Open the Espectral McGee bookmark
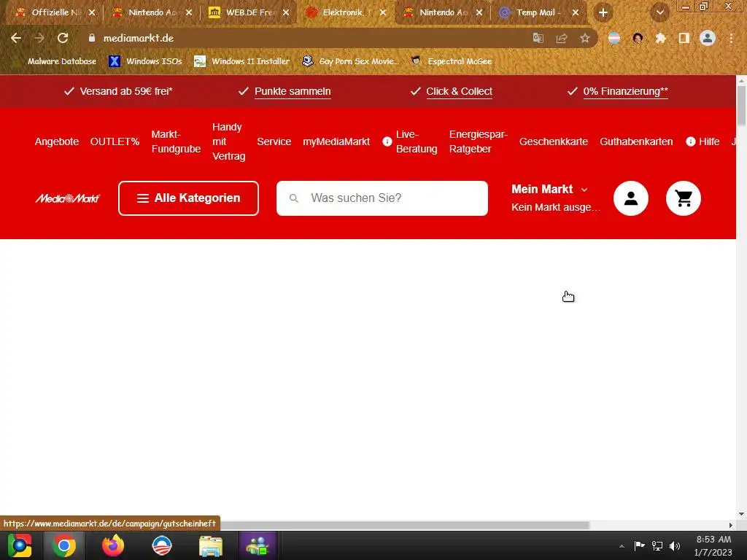747x560 pixels. coord(451,61)
